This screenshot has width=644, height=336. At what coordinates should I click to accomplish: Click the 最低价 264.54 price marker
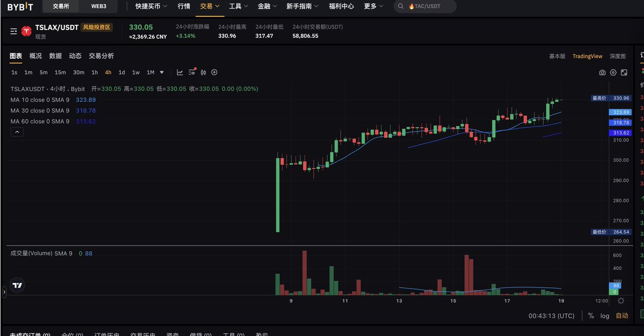[611, 232]
